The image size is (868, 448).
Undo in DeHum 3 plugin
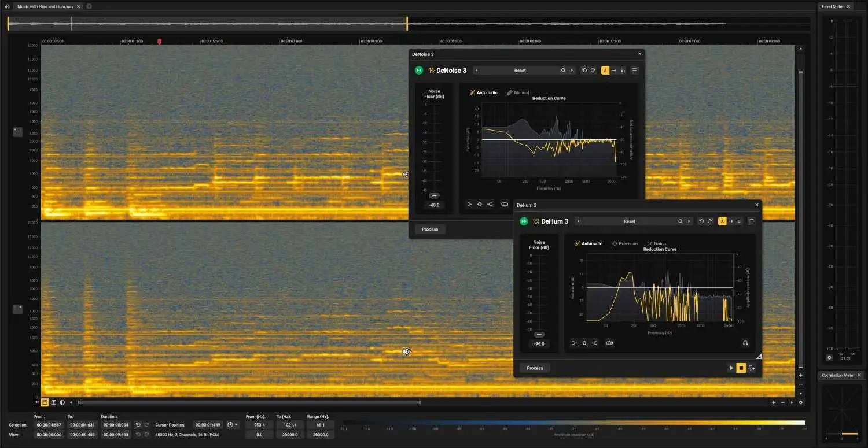[701, 221]
